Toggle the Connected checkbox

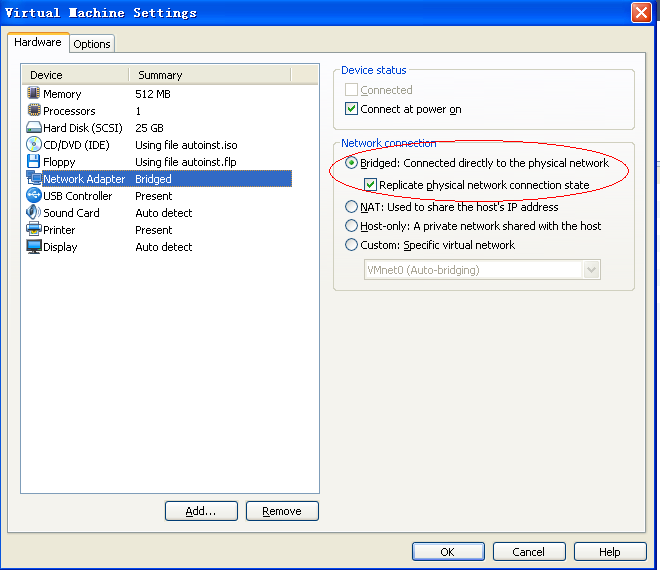tap(351, 90)
